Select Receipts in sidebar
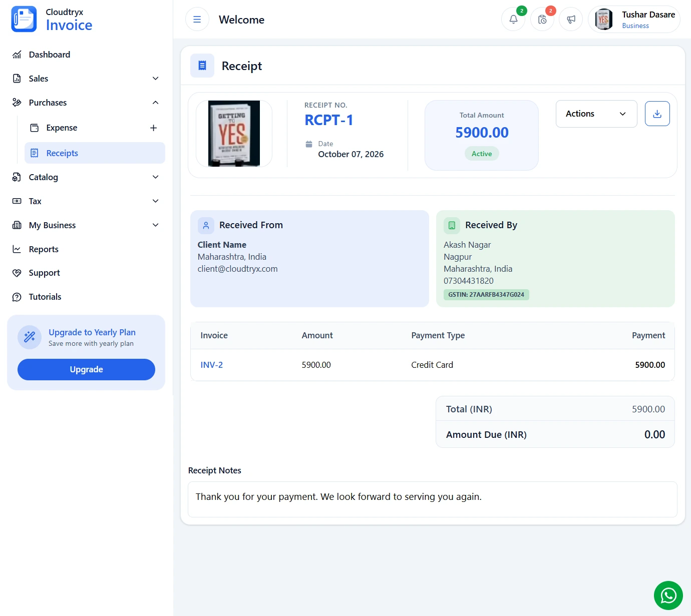Image resolution: width=691 pixels, height=616 pixels. [95, 153]
